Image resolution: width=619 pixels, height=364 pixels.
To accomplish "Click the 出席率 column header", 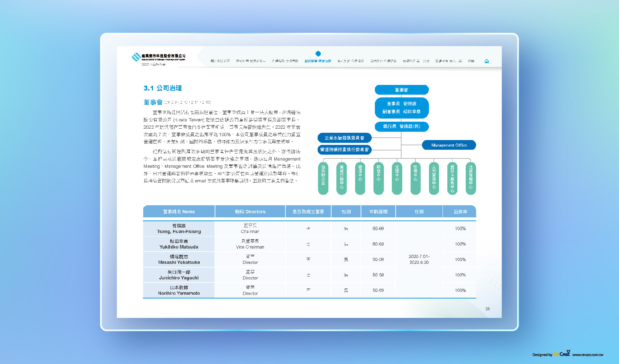I will [460, 211].
